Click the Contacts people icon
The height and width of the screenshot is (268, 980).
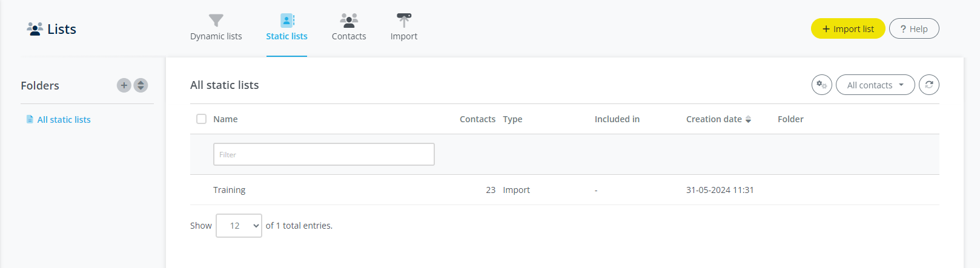click(349, 21)
